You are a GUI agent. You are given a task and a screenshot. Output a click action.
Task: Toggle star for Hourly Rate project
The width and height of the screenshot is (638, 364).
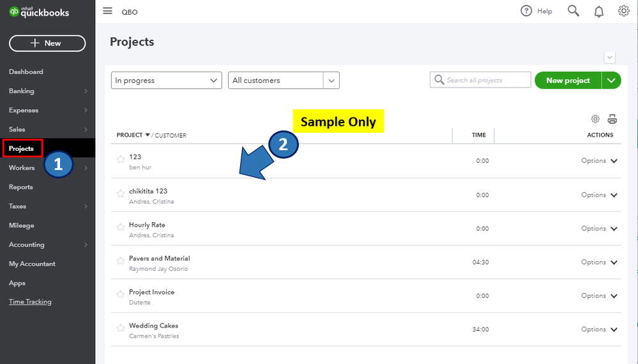click(121, 227)
